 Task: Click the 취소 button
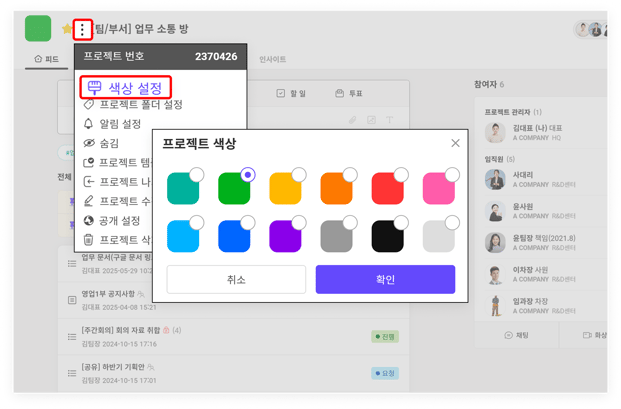[236, 279]
